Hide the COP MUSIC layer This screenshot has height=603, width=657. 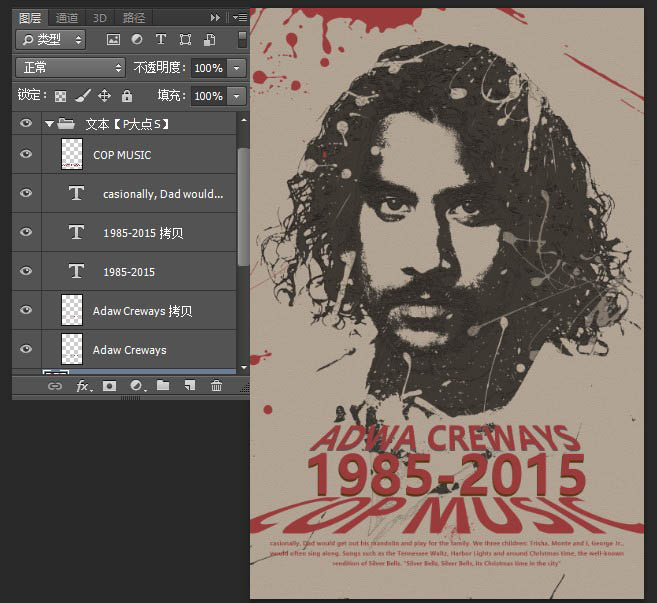pyautogui.click(x=26, y=155)
